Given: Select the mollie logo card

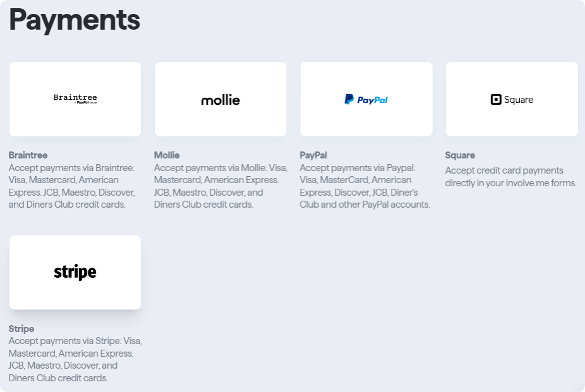Looking at the screenshot, I should click(x=220, y=99).
